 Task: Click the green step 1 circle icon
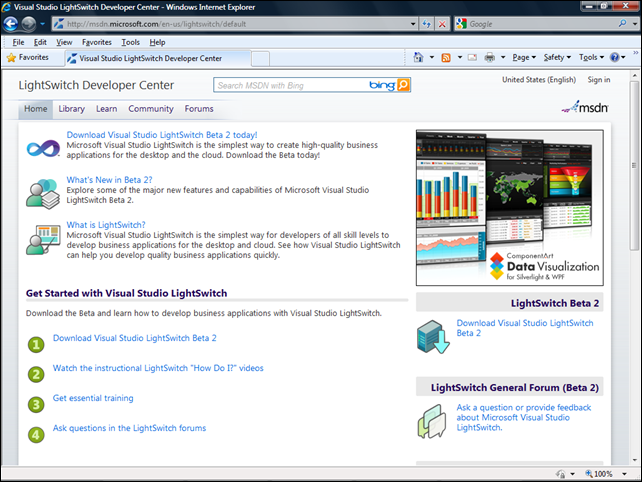click(x=36, y=344)
